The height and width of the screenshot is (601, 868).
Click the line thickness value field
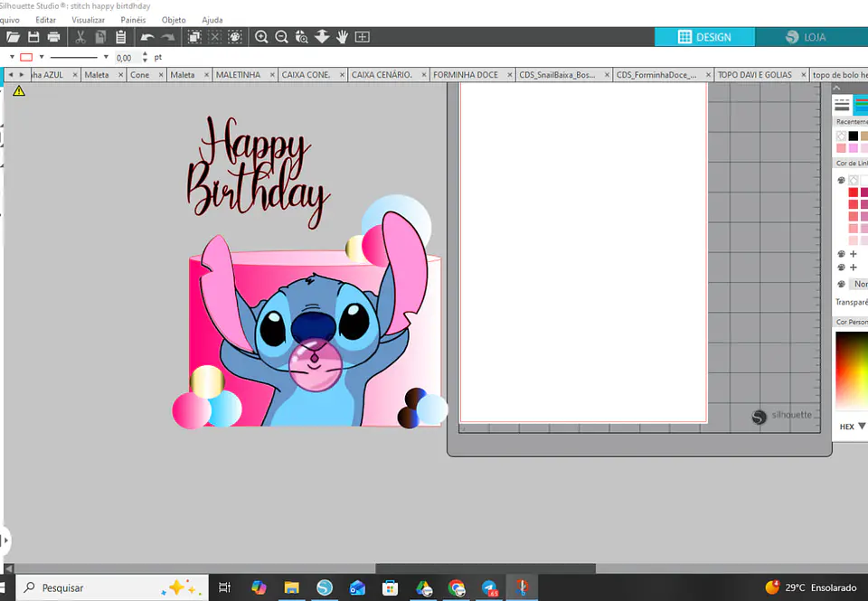tap(127, 58)
